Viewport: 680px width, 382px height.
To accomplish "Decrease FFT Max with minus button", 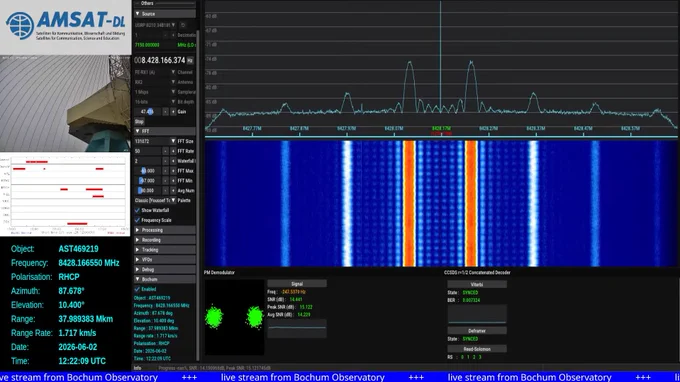I will pos(165,171).
